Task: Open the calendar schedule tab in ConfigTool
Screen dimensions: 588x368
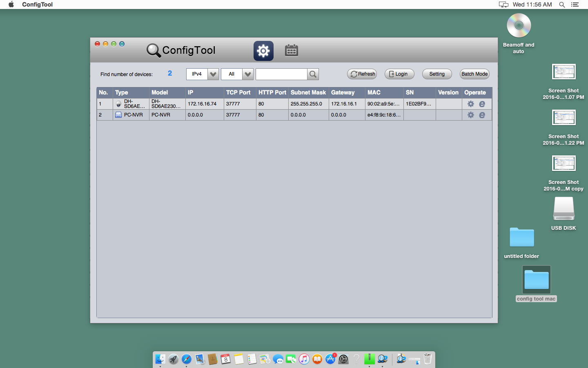Action: (x=291, y=51)
